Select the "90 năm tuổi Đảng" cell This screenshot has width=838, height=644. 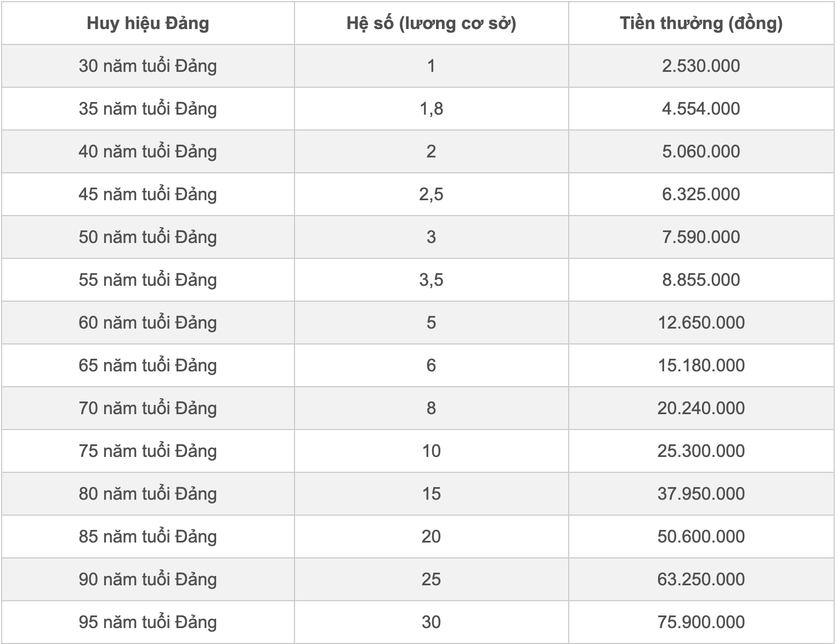148,579
